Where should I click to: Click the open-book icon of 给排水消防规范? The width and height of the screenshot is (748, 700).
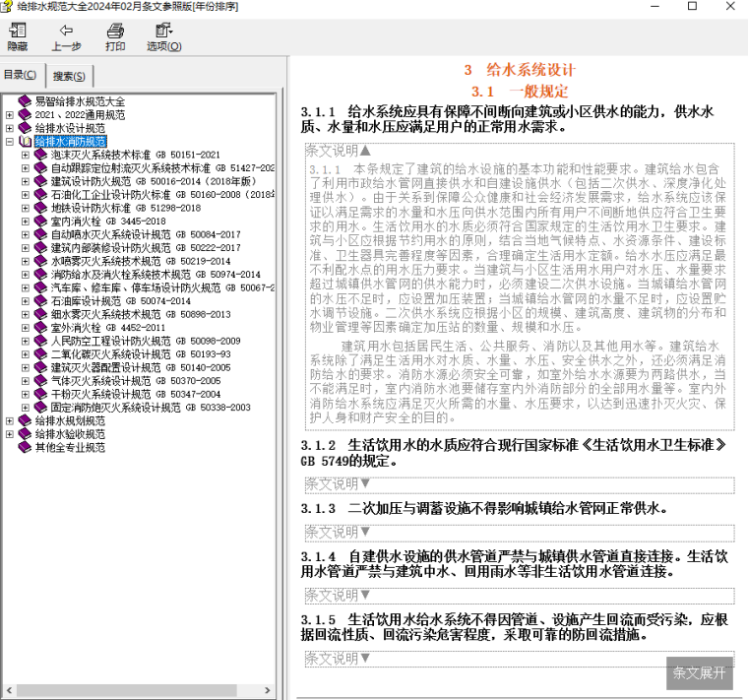pyautogui.click(x=26, y=142)
